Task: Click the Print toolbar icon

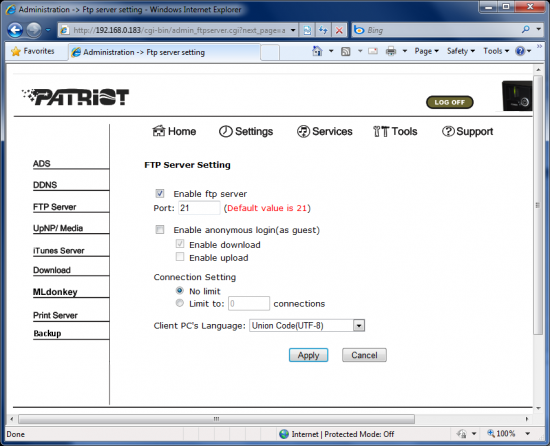Action: tap(391, 51)
